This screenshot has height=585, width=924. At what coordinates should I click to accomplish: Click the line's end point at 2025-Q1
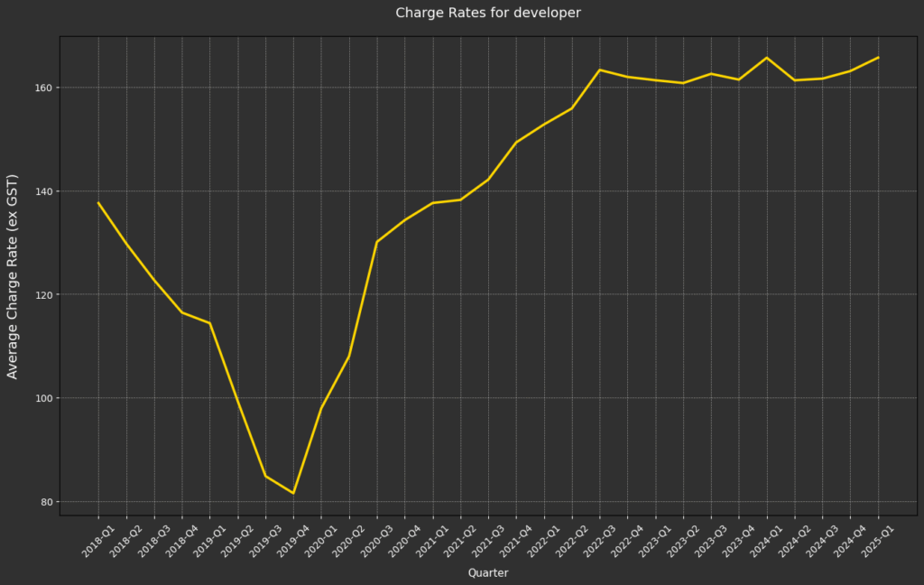[879, 57]
